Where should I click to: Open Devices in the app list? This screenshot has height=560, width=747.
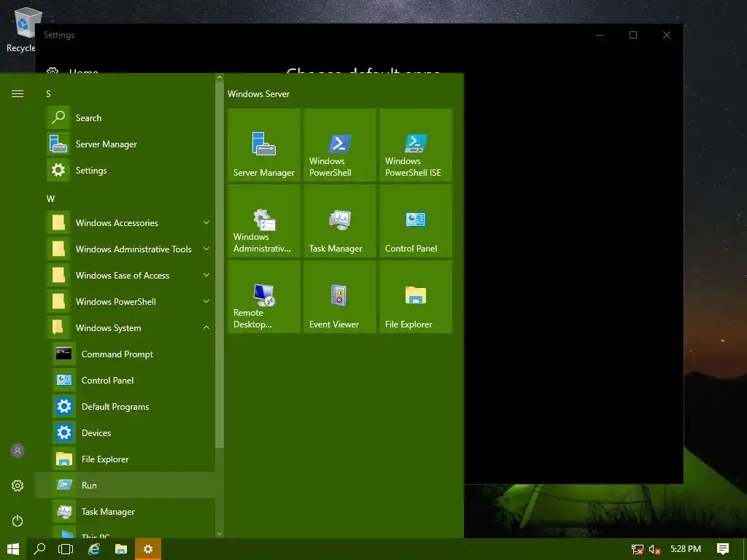(125, 432)
